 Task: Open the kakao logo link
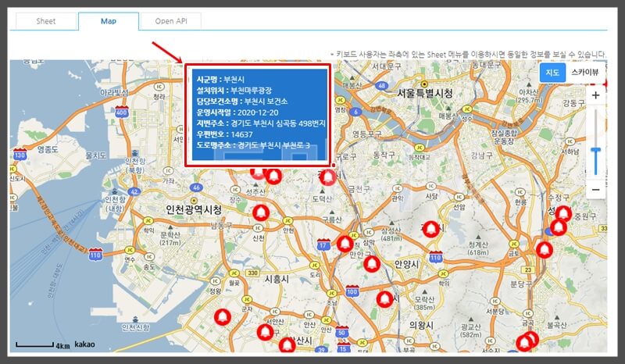tap(84, 344)
